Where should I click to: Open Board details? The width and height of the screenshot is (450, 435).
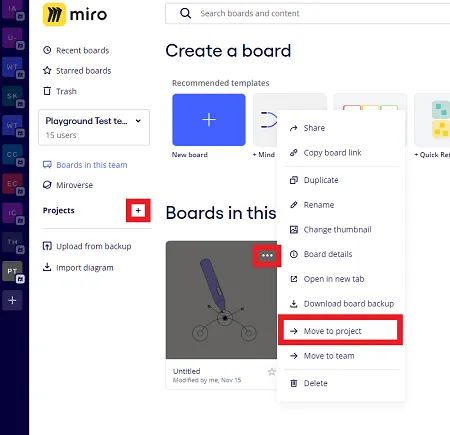point(341,254)
